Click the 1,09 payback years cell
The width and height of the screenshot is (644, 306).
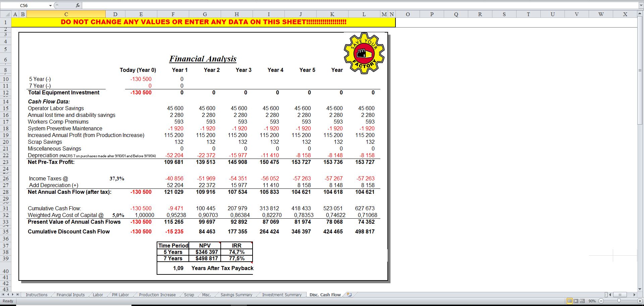[178, 268]
